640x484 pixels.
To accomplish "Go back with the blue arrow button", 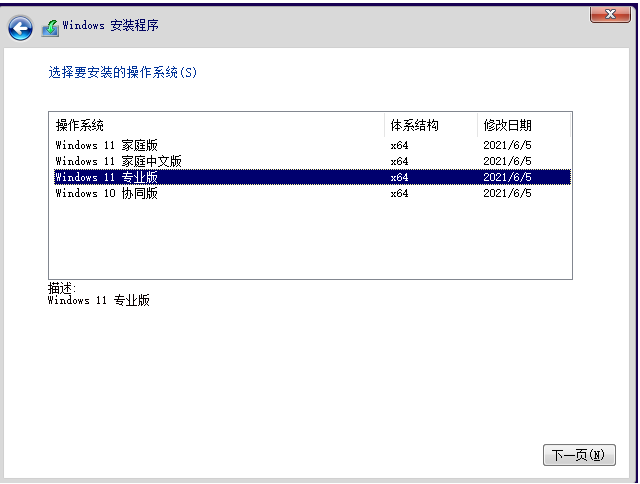I will pos(20,28).
